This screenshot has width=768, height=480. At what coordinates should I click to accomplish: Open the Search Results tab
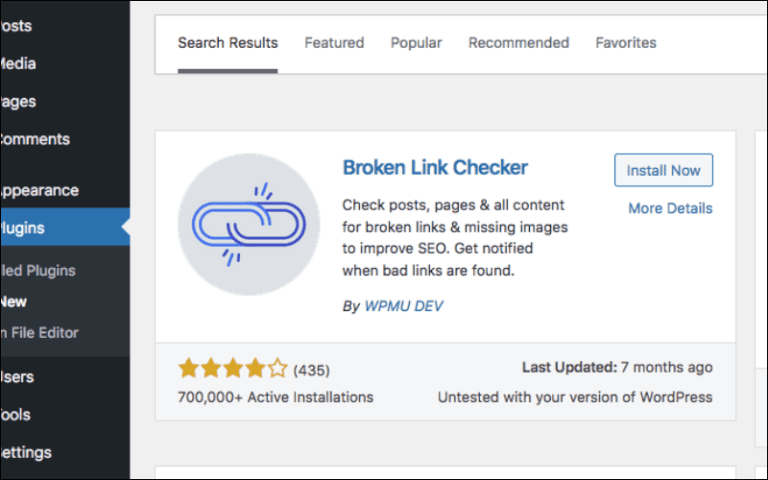[x=228, y=43]
